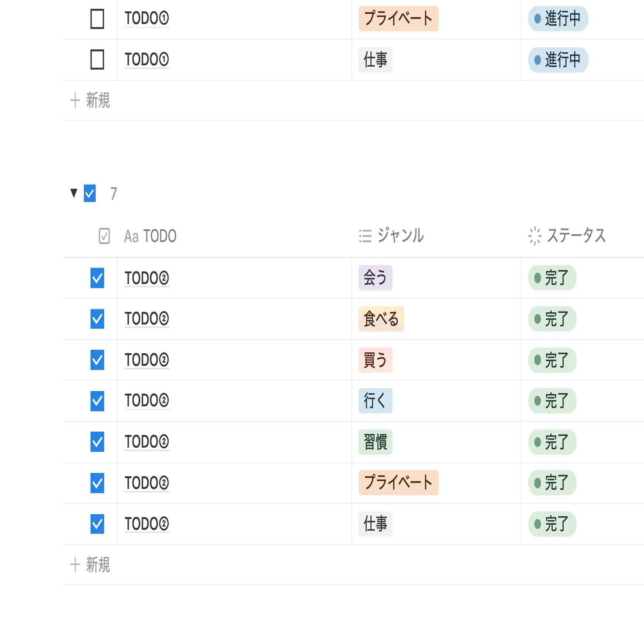Click the green 完了 status in 会う row
Image resolution: width=644 pixels, height=644 pixels.
[552, 278]
